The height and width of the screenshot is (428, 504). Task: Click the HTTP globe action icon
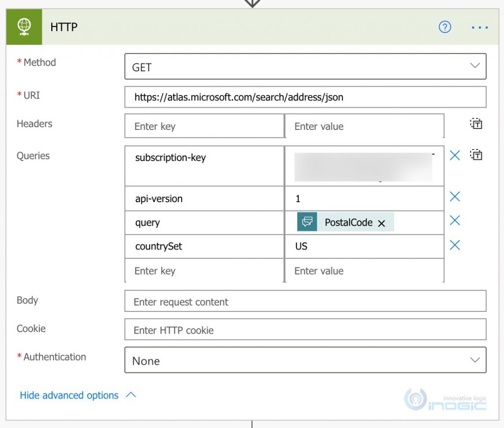pos(24,27)
